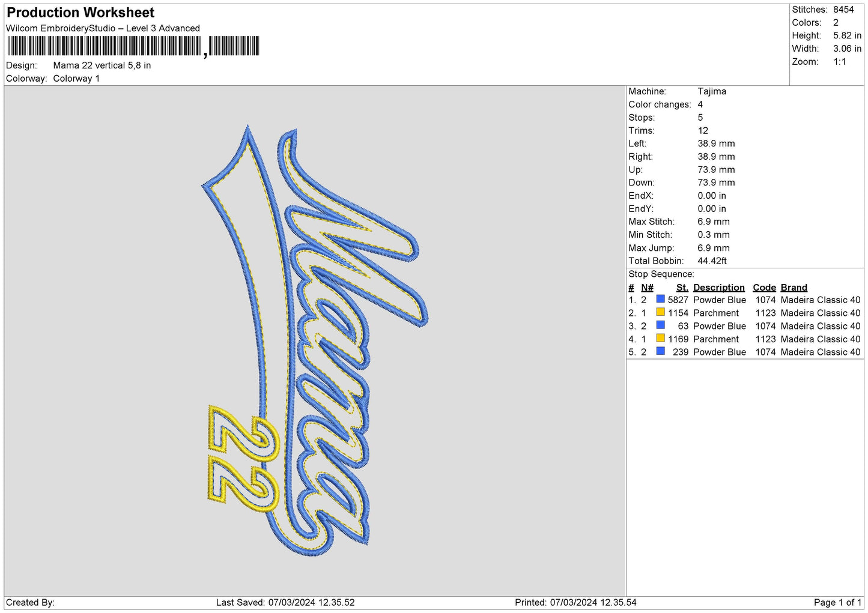Select the 'Max Jump:' label

[651, 248]
